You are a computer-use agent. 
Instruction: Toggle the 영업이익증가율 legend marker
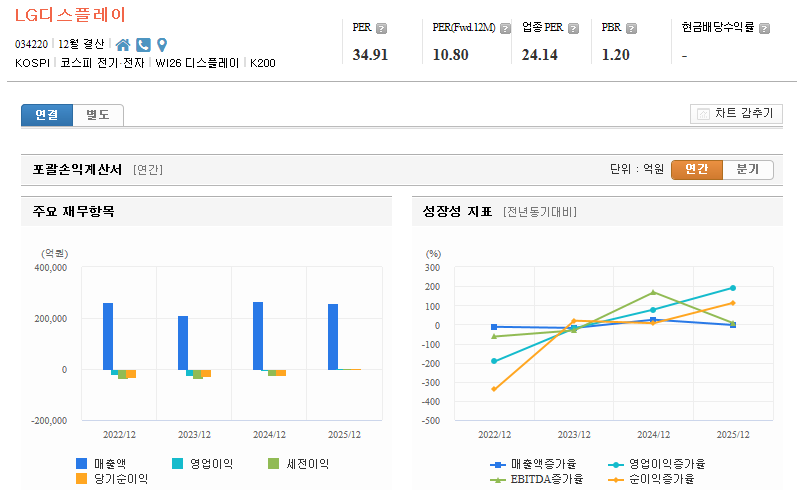click(616, 465)
